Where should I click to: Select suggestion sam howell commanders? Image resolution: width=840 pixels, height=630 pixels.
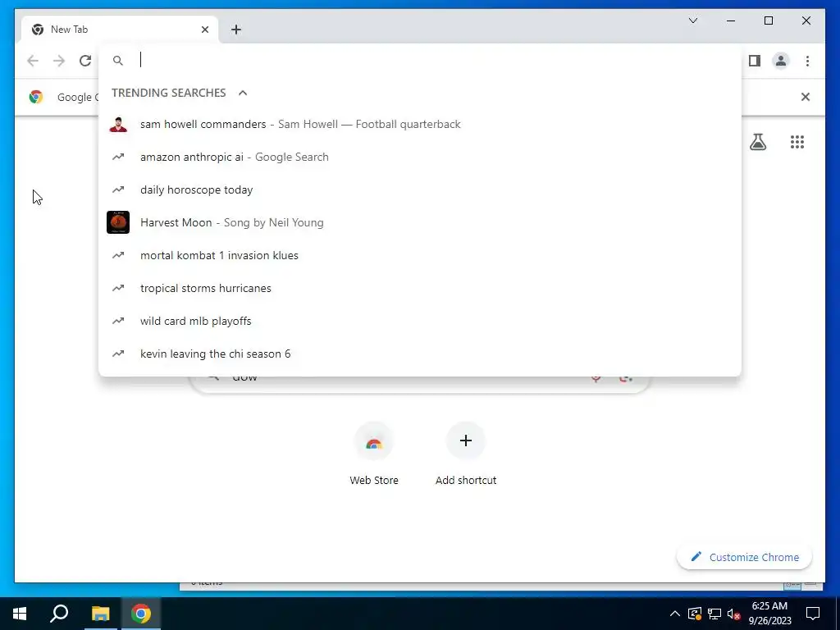point(420,125)
